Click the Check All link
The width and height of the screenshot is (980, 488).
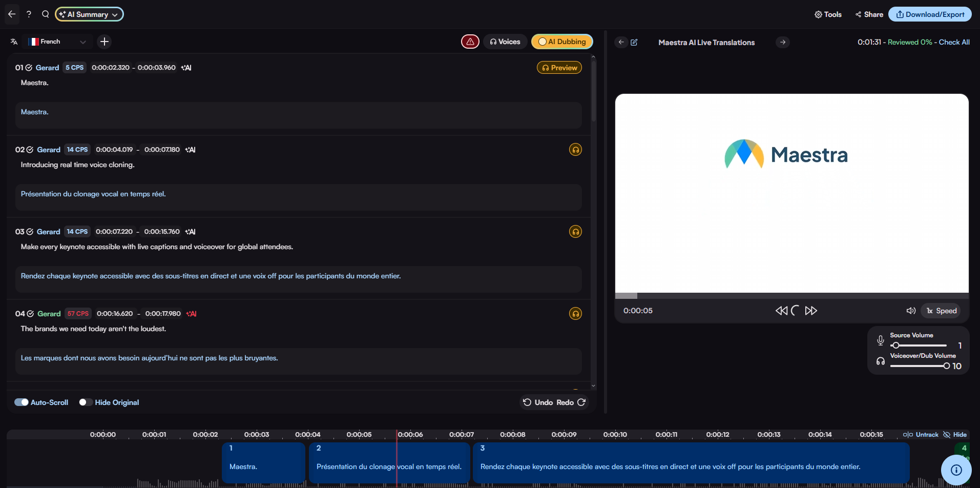point(954,42)
